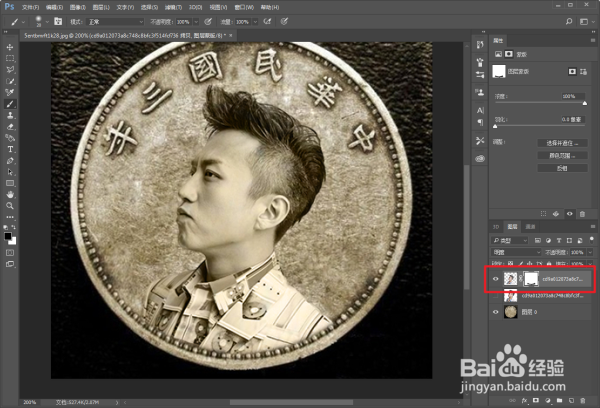
Task: Toggle type layer filter icon
Action: coord(559,240)
